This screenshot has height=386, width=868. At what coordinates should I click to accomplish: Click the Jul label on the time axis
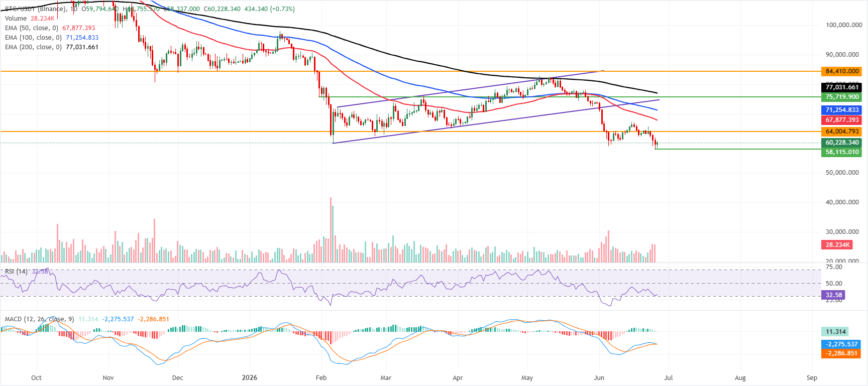[x=669, y=378]
